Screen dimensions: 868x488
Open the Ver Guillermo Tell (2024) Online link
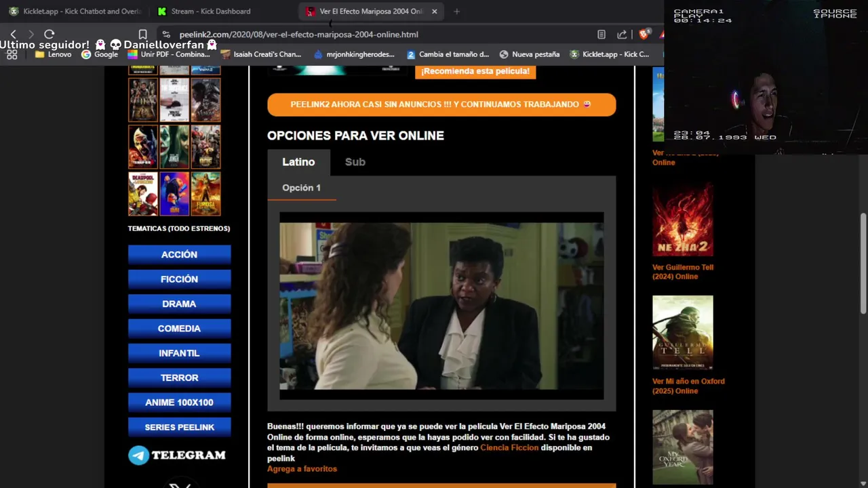(683, 272)
